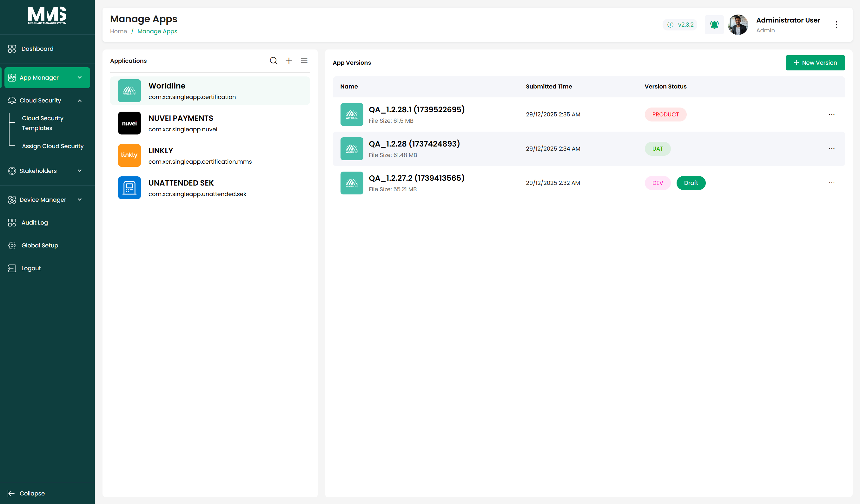Screen dimensions: 860x504
Task: Click icon of version QA_1.2.28.1
Action: 352,115
